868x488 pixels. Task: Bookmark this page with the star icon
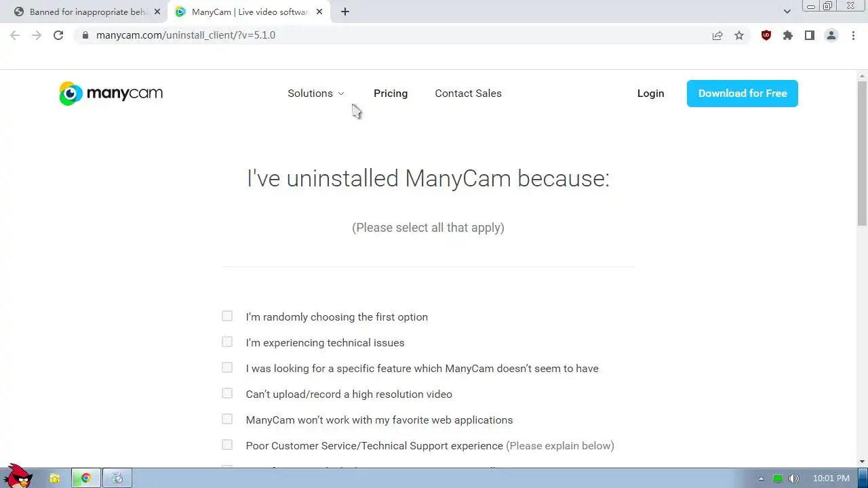(x=739, y=35)
